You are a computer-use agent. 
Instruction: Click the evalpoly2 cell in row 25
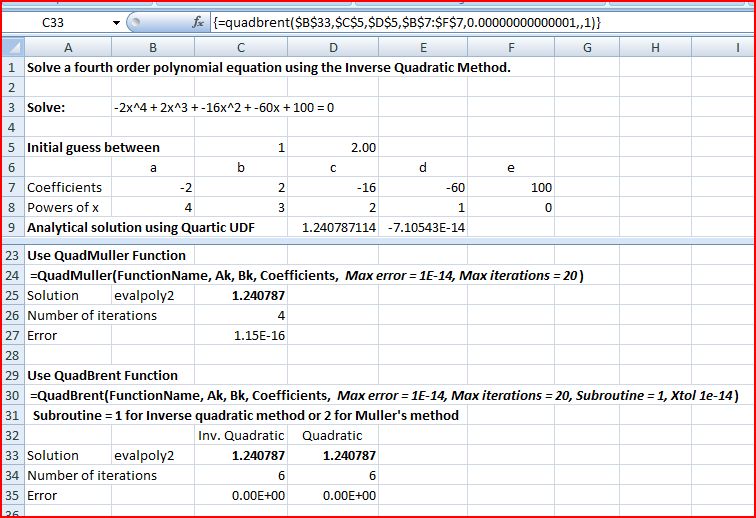tap(152, 295)
